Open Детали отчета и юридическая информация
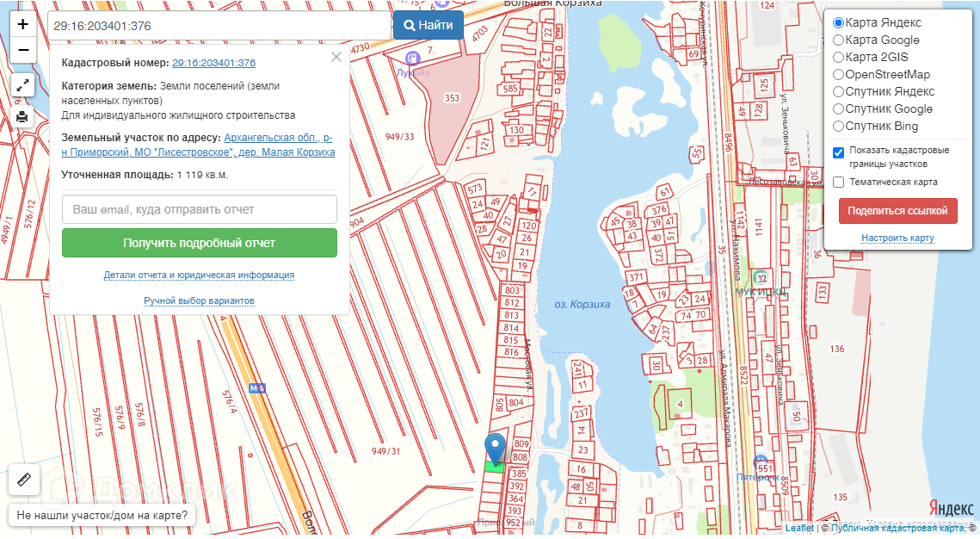Viewport: 980px width, 539px height. coord(199,275)
